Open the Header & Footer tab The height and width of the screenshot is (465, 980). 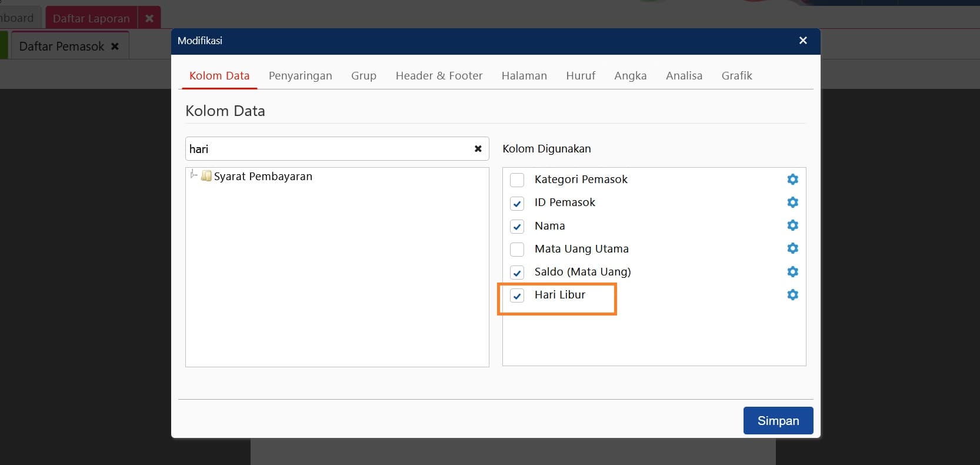[x=439, y=76]
